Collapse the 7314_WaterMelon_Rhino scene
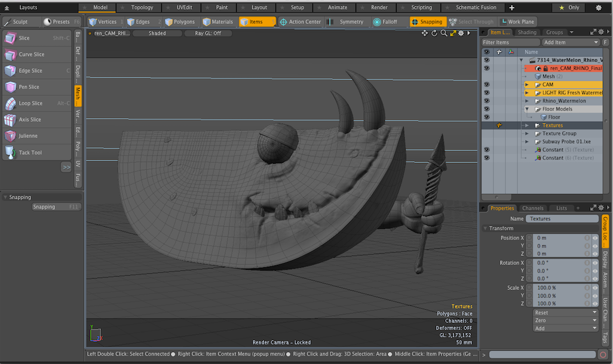 521,60
